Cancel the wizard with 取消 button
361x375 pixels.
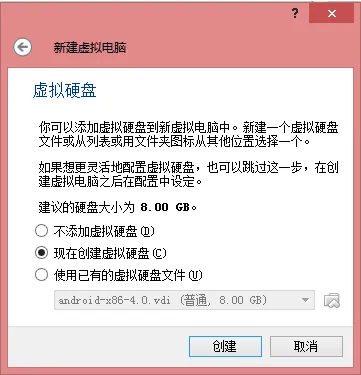pos(306,346)
